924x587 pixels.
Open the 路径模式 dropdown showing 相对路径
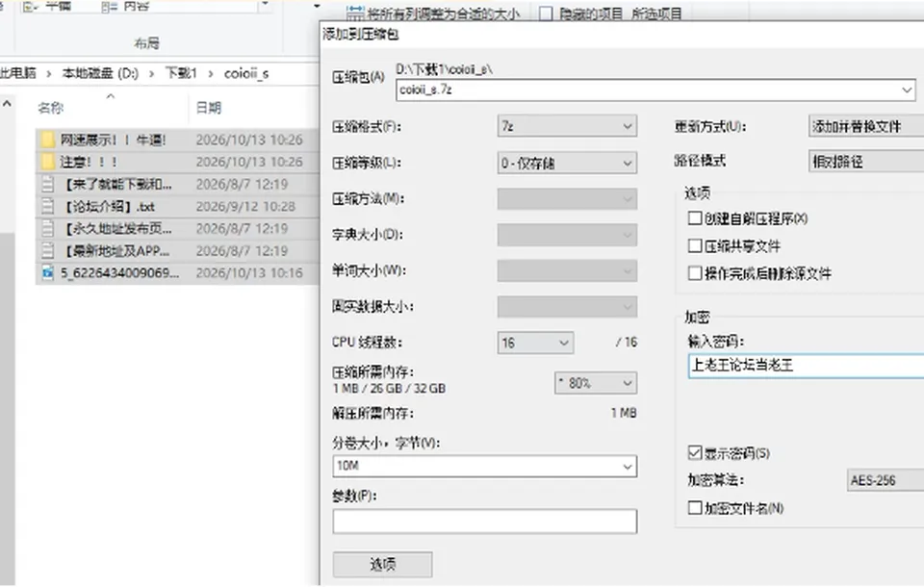(x=866, y=162)
